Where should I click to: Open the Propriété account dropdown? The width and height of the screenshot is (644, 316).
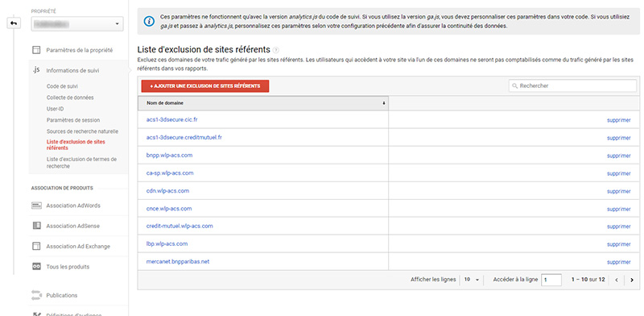pyautogui.click(x=77, y=24)
